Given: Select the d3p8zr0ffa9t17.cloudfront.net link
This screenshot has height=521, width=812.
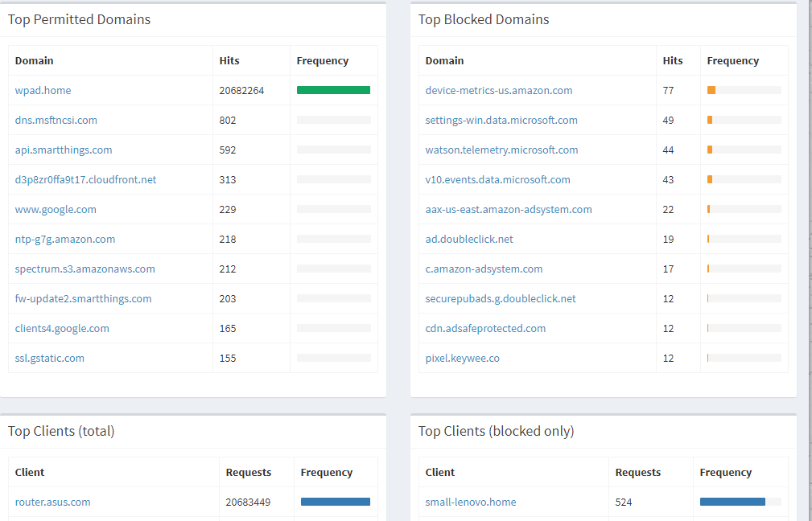Looking at the screenshot, I should (x=85, y=179).
